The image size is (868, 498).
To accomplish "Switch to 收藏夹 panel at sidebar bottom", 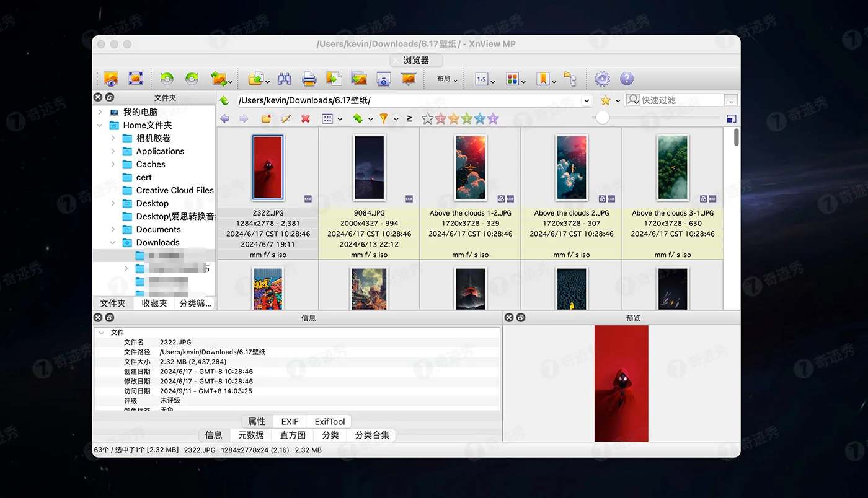I will [153, 304].
